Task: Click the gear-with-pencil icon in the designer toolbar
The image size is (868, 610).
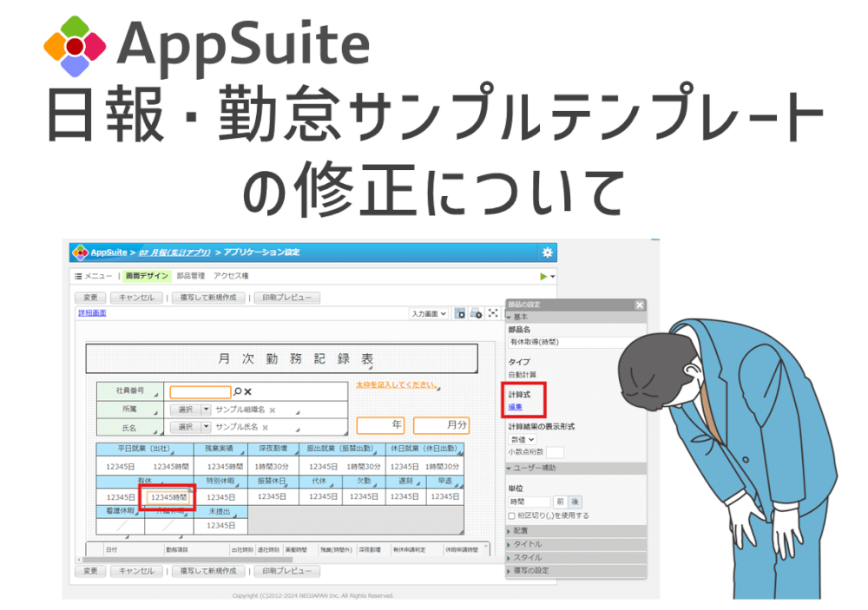Action: coord(477,313)
